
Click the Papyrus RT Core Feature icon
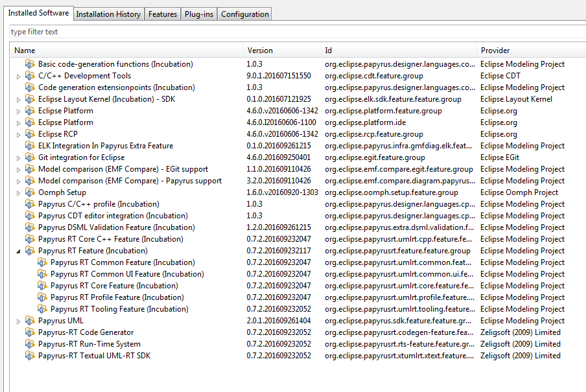pos(42,286)
